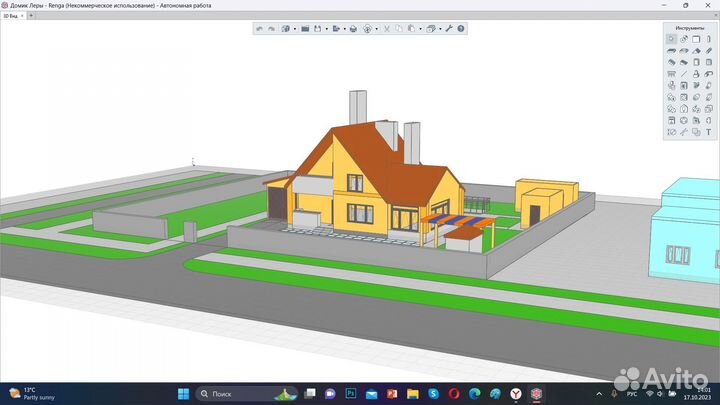Toggle the Column tool in the tools panel
The image size is (720, 405).
click(708, 39)
